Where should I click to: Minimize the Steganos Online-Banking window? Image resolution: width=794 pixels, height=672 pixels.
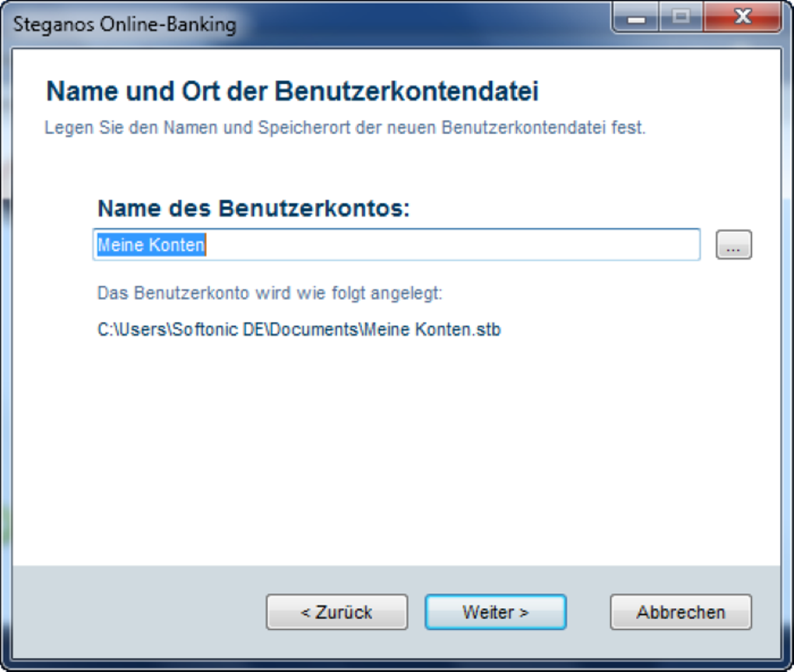pyautogui.click(x=636, y=17)
